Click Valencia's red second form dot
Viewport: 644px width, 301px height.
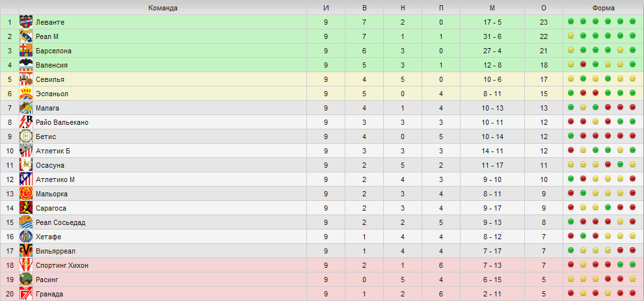(x=583, y=64)
